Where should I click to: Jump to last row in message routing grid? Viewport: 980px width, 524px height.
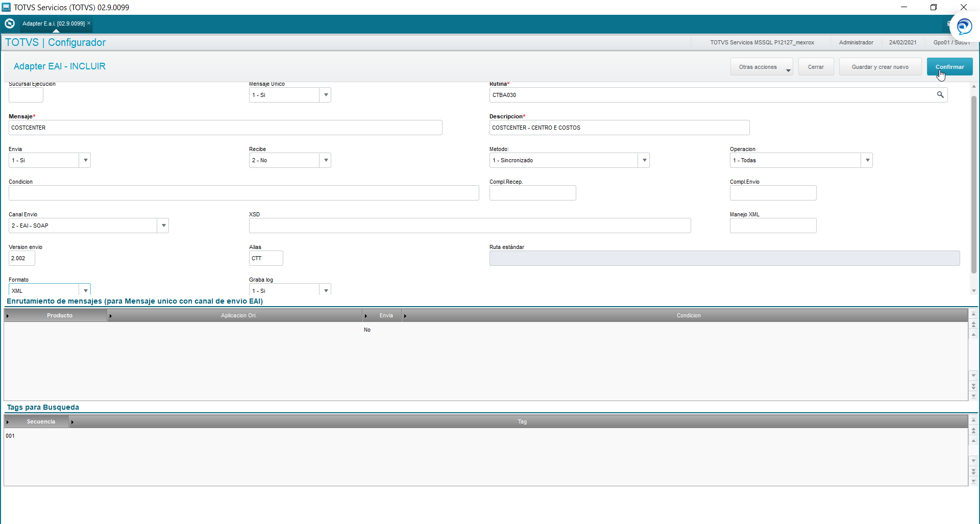[973, 396]
